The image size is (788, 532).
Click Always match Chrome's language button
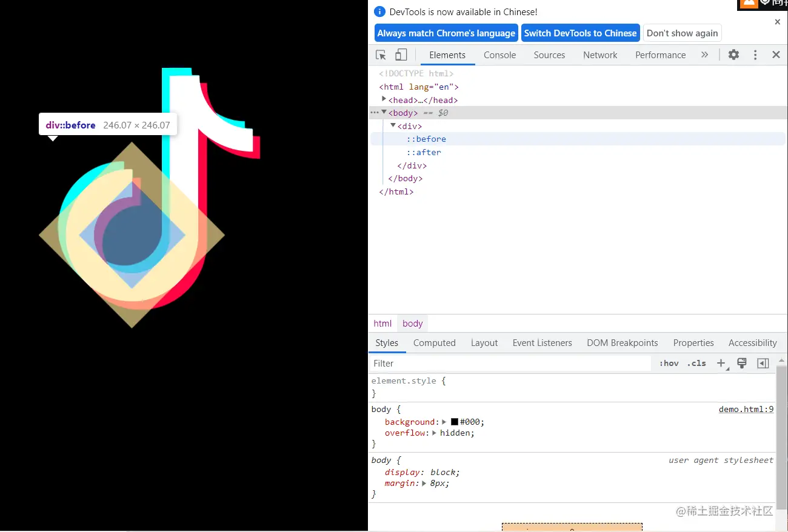pos(446,33)
